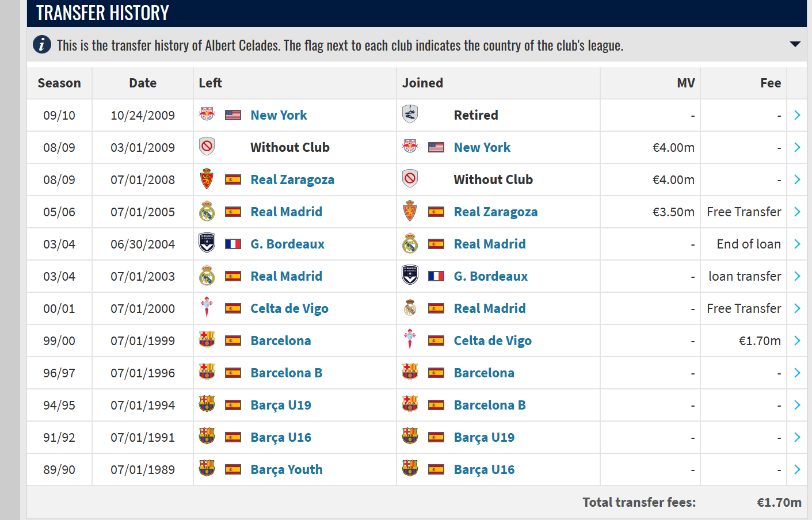This screenshot has height=520, width=812.
Task: Expand details arrow for 99/00 Celta de Vigo transfer
Action: click(797, 341)
